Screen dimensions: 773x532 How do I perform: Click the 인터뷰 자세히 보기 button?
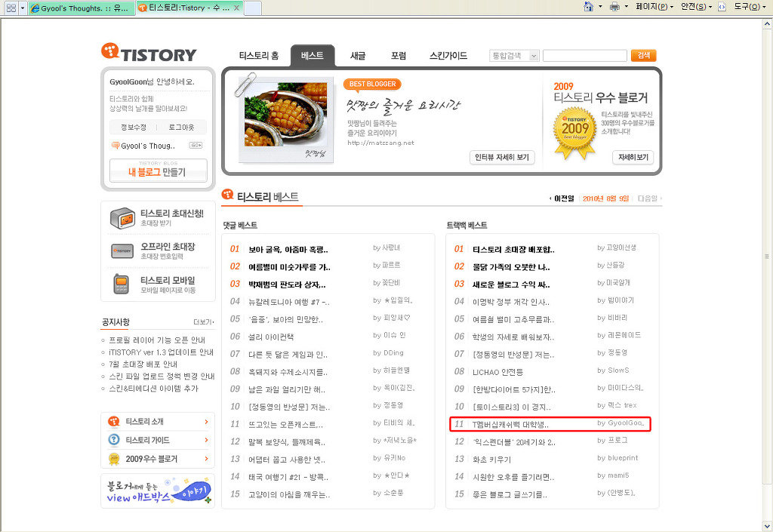tap(502, 157)
